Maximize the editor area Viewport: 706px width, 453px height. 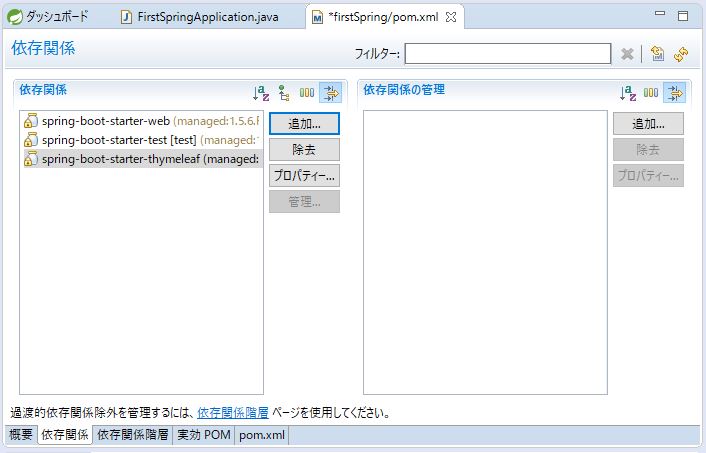(683, 16)
